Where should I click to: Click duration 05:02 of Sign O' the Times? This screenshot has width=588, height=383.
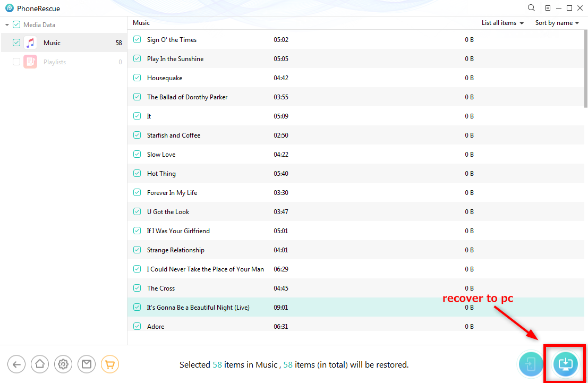(x=281, y=40)
